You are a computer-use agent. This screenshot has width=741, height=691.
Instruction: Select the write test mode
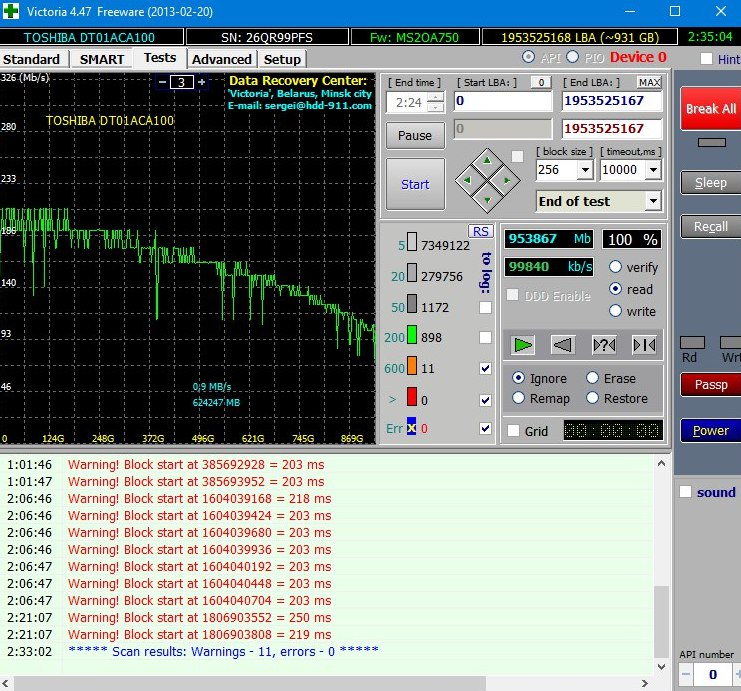(615, 311)
